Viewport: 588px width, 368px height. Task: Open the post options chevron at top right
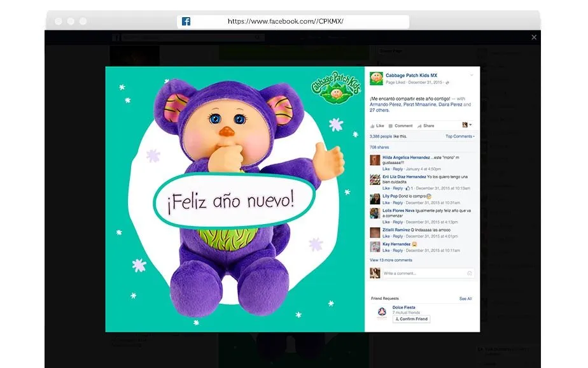coord(472,75)
